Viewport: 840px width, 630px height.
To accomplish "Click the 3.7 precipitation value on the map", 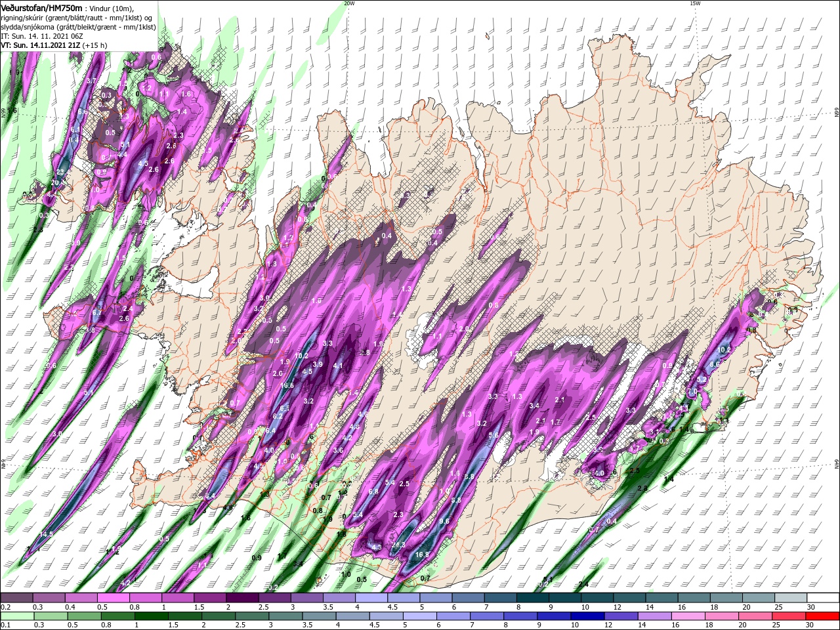I will tap(91, 81).
